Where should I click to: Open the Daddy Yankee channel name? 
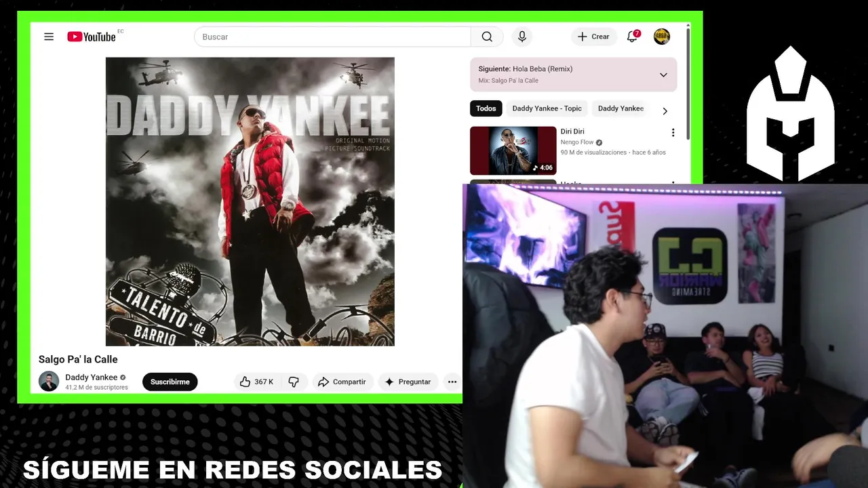[x=92, y=377]
